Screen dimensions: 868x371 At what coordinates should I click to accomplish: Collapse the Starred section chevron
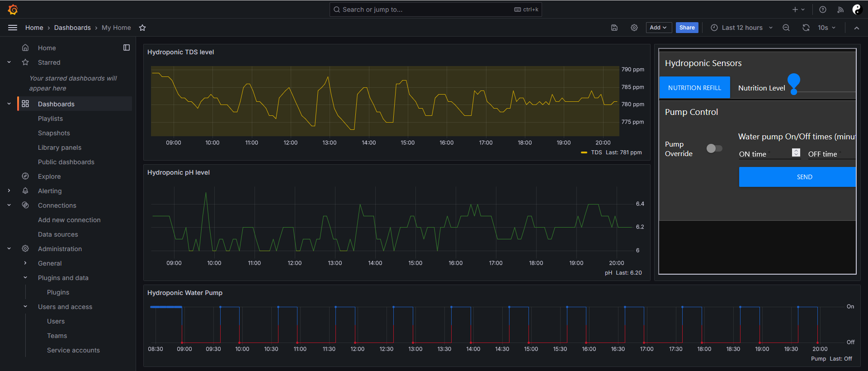pos(9,62)
